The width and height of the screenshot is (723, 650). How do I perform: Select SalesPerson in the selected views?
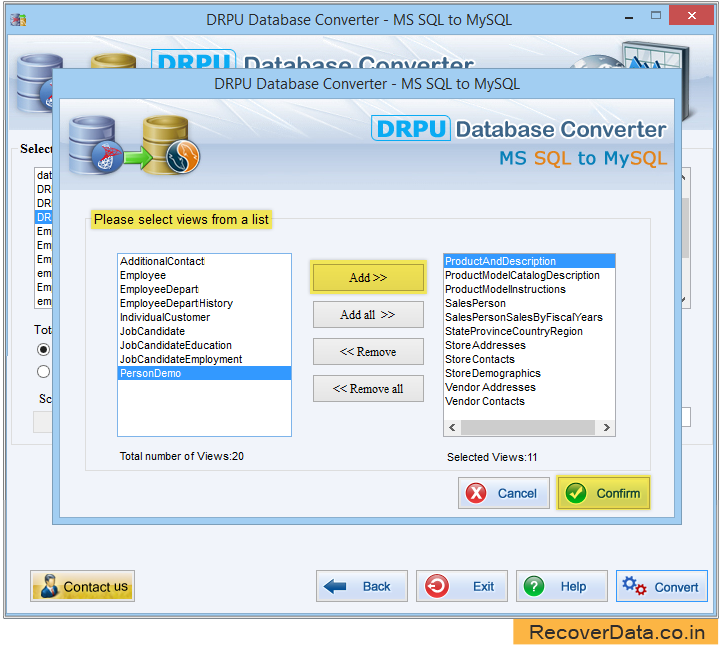coord(529,303)
